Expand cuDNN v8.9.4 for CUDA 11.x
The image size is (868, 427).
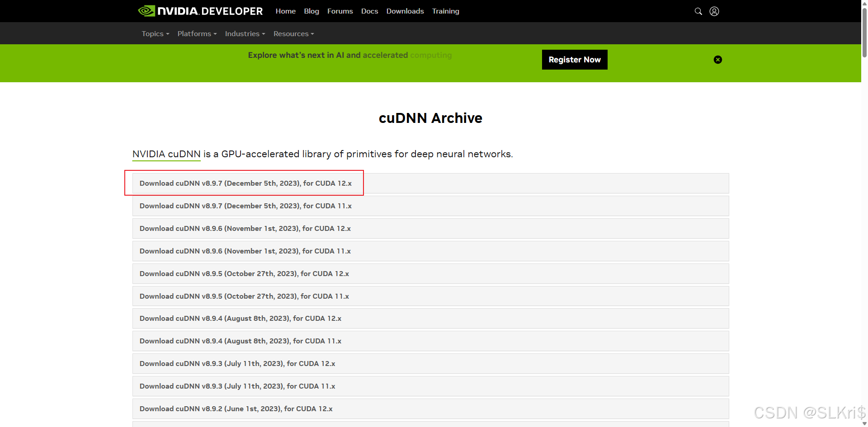(x=430, y=341)
